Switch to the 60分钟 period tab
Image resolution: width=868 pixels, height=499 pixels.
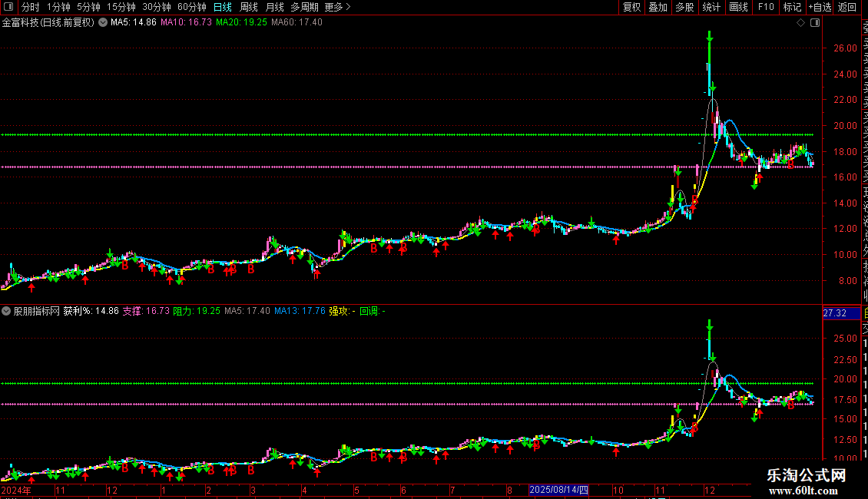tap(191, 7)
